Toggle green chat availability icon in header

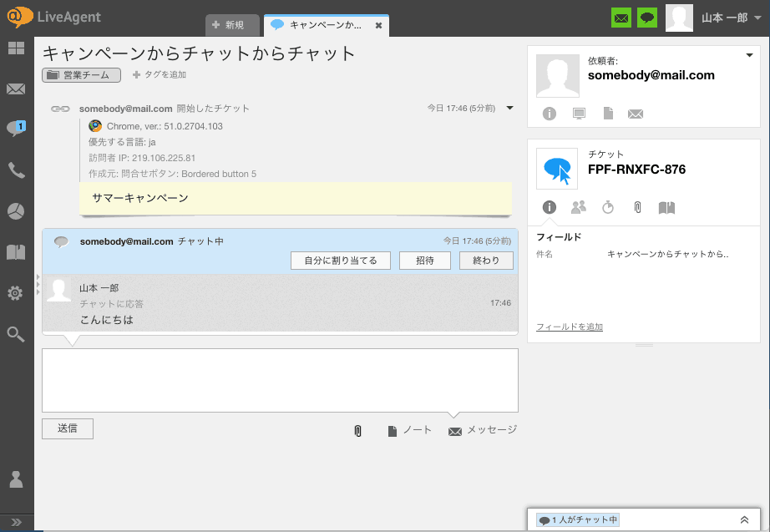(x=646, y=18)
